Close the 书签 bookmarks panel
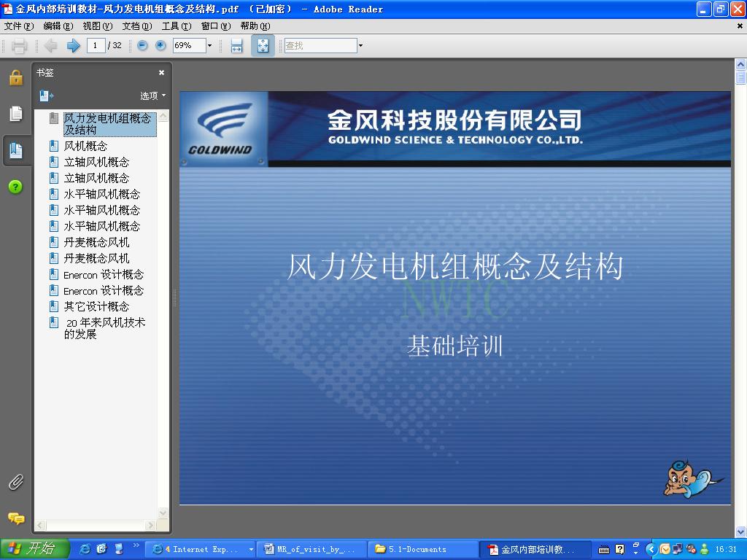747x560 pixels. click(161, 72)
